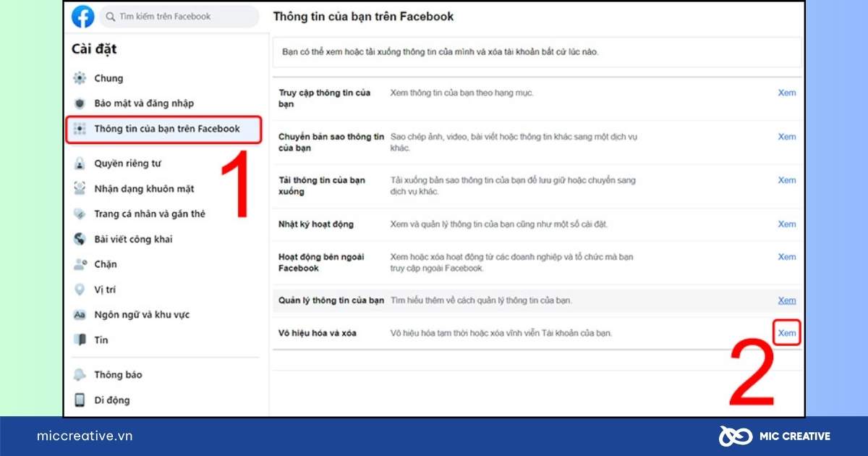Click the page heading Thông tin của bạn trên Facebook

(363, 16)
